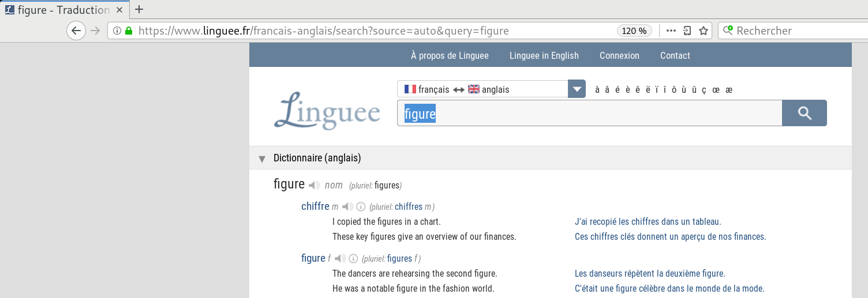
Task: Click the français ↔ anglais language selector
Action: [483, 89]
